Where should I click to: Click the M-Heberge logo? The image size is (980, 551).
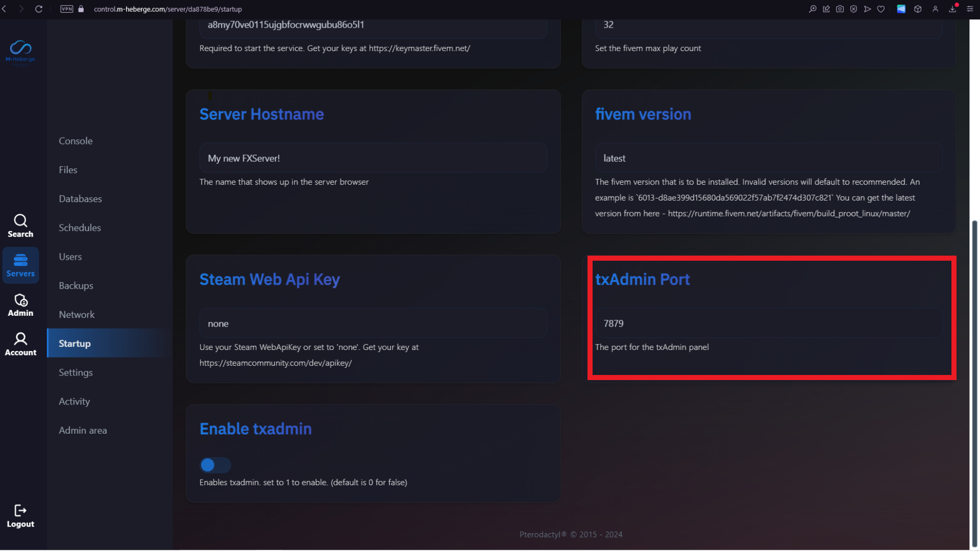20,52
